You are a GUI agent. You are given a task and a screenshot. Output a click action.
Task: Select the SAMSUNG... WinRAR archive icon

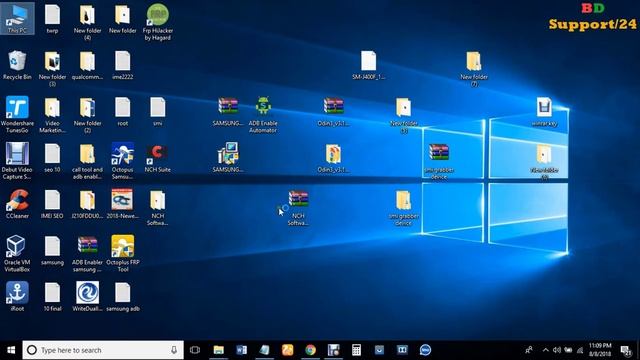click(228, 112)
